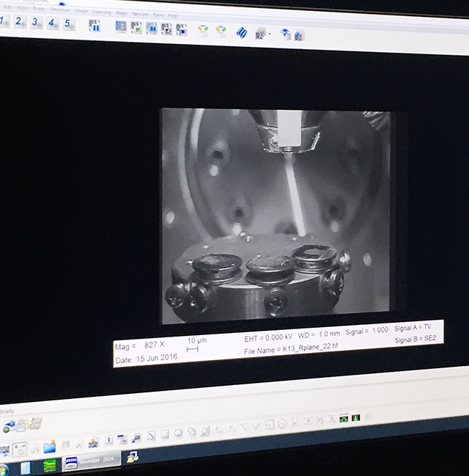
Task: Click the reduced raster icon with green window
Action: [136, 28]
